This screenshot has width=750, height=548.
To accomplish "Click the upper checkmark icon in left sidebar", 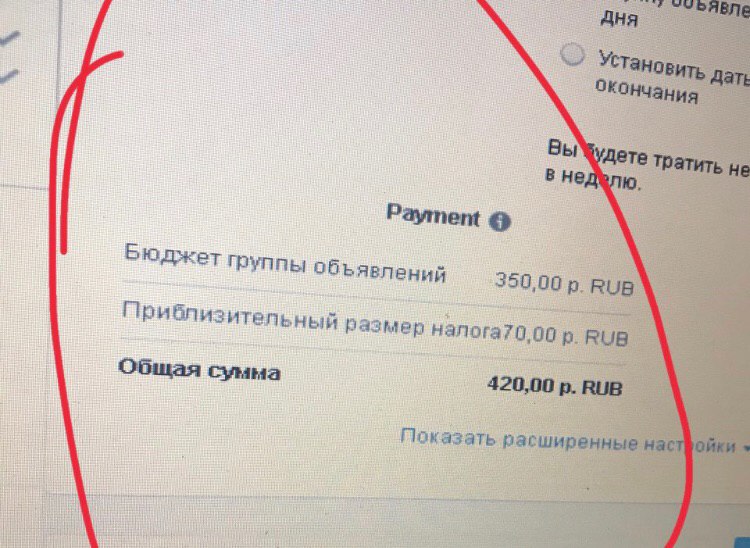I will tap(10, 38).
